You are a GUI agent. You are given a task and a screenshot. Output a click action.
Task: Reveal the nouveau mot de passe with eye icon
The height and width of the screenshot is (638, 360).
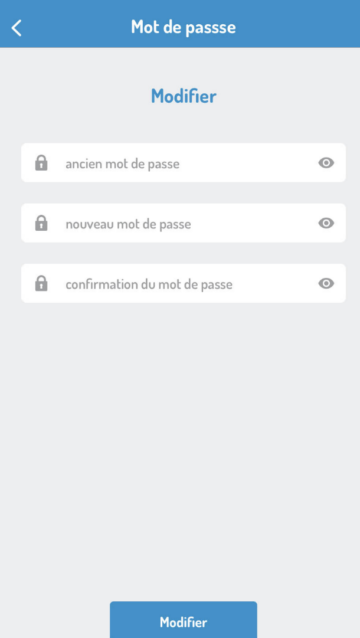point(326,223)
